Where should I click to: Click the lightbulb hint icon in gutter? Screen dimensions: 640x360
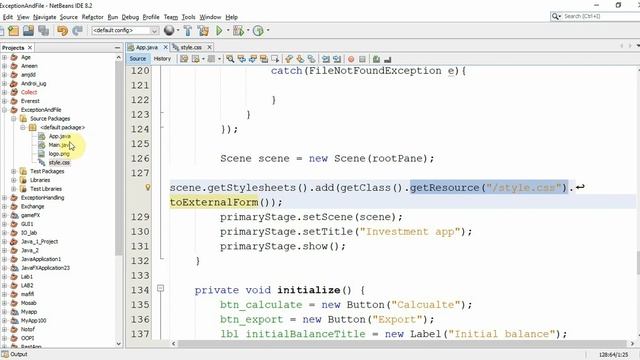(x=148, y=187)
